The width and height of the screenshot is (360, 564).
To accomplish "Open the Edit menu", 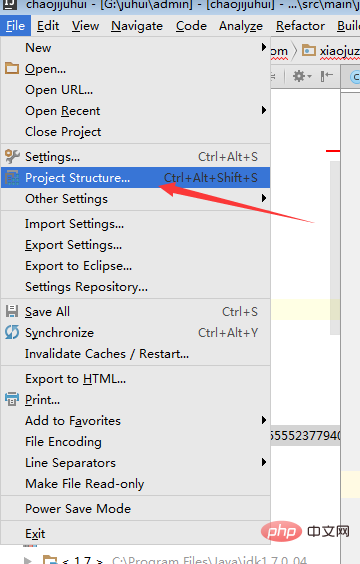I will click(48, 26).
